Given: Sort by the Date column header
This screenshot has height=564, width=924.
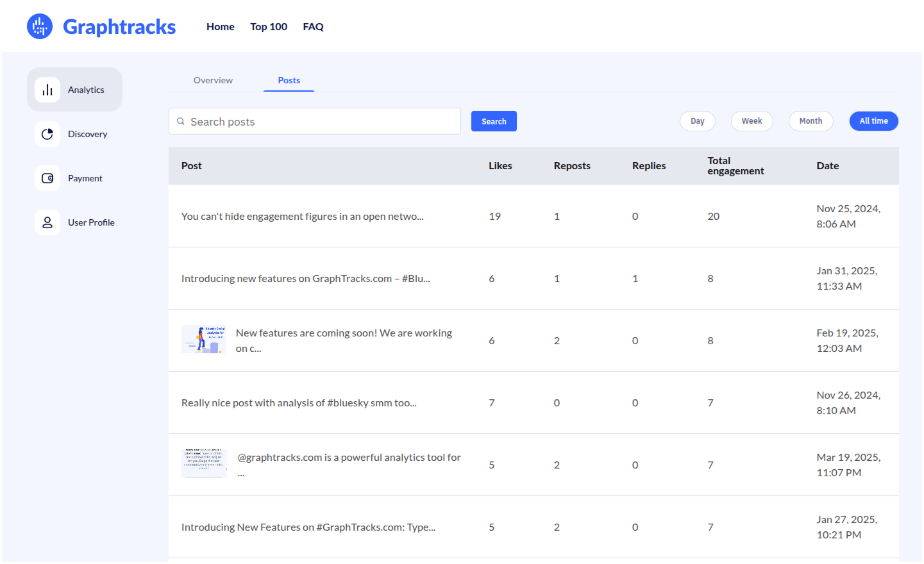Looking at the screenshot, I should coord(828,165).
